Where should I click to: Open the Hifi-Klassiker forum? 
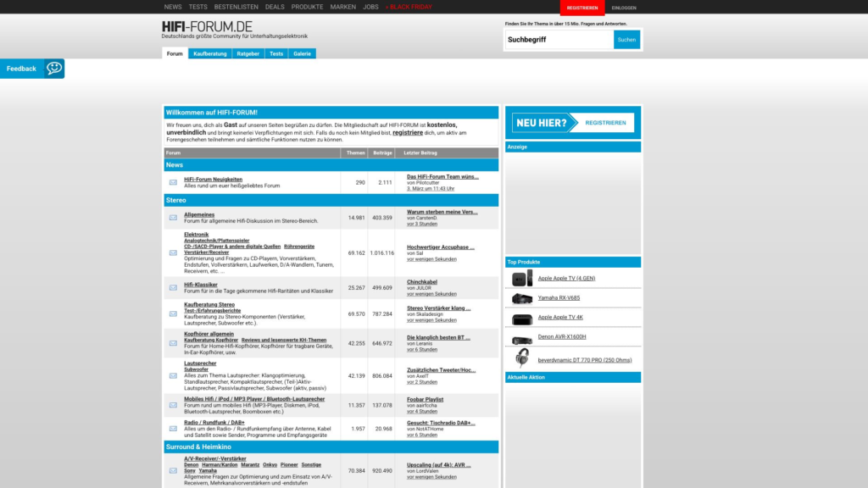(x=200, y=285)
